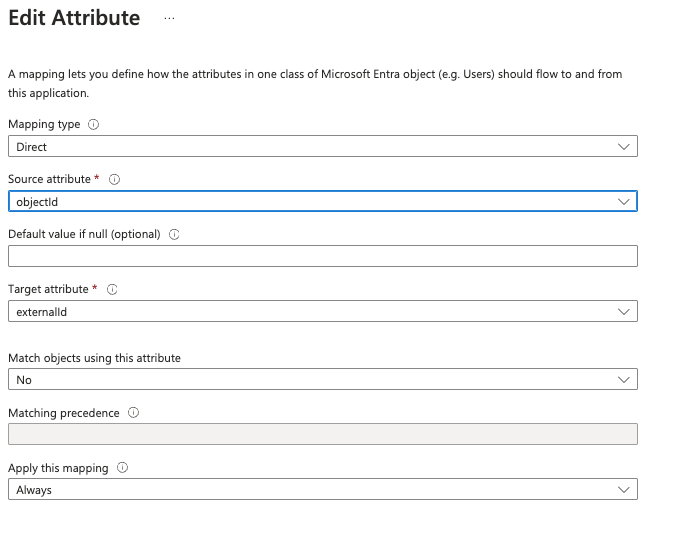Expand the Apply this mapping chevron arrow
The height and width of the screenshot is (553, 683).
pyautogui.click(x=624, y=490)
